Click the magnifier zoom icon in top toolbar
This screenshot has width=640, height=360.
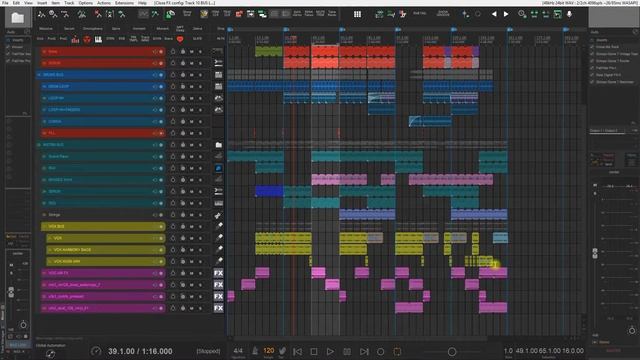[522, 14]
